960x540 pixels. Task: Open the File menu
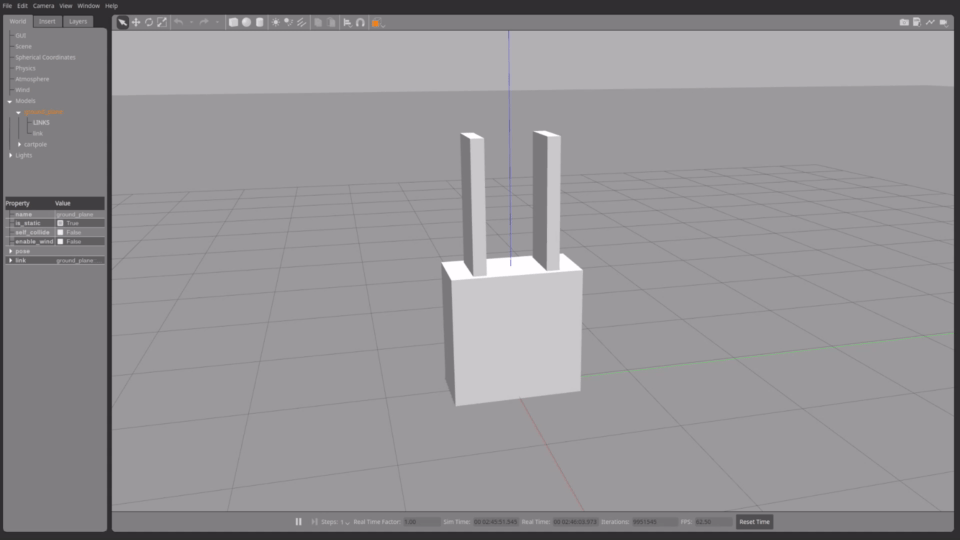pos(7,6)
